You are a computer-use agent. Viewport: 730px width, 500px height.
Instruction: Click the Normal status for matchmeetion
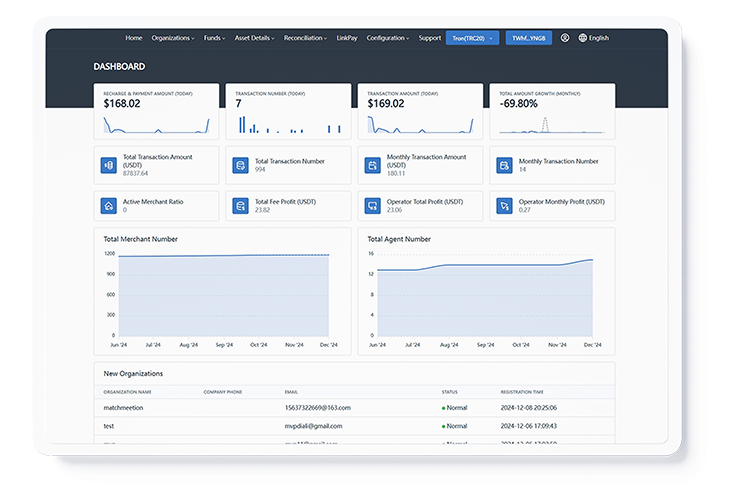click(x=454, y=408)
